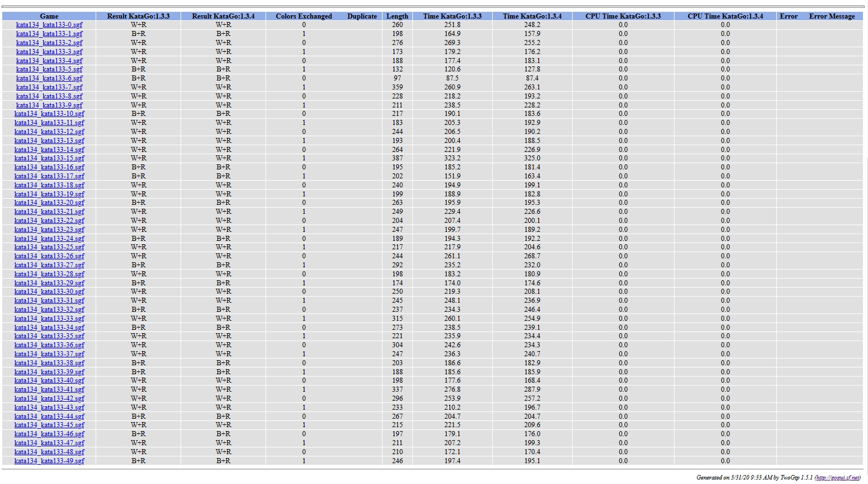This screenshot has height=484, width=868.
Task: Click the Game column header
Action: [49, 16]
